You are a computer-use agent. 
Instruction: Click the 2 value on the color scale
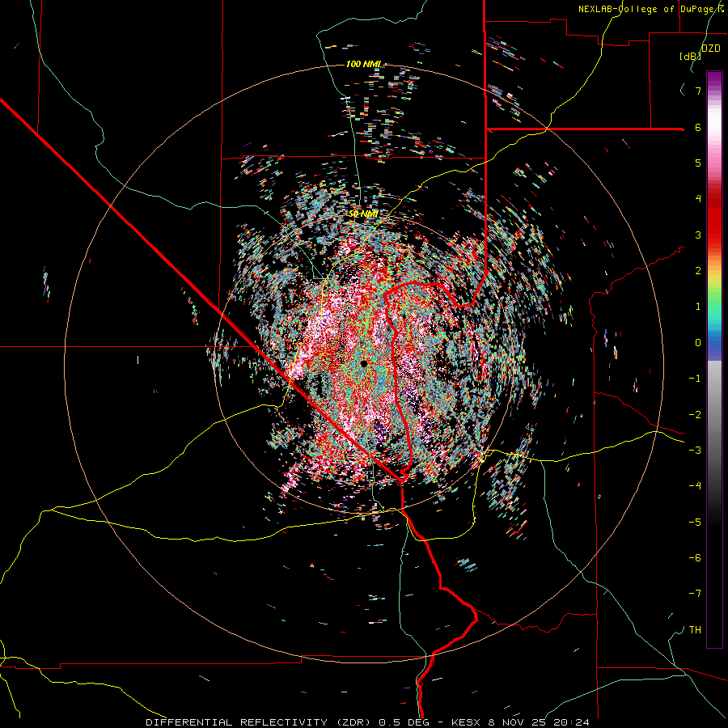[698, 271]
